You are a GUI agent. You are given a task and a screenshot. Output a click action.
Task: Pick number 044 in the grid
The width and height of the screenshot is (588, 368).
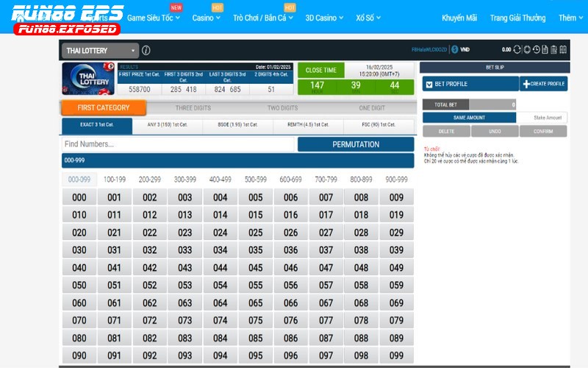[x=220, y=268]
